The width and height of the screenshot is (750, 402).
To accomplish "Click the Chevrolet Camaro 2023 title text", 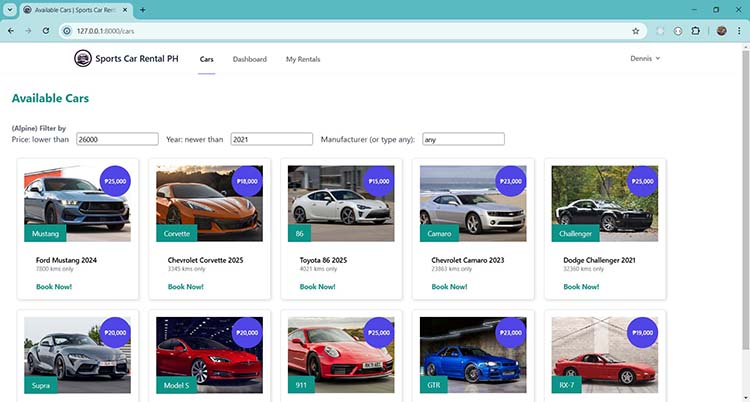I will (468, 260).
